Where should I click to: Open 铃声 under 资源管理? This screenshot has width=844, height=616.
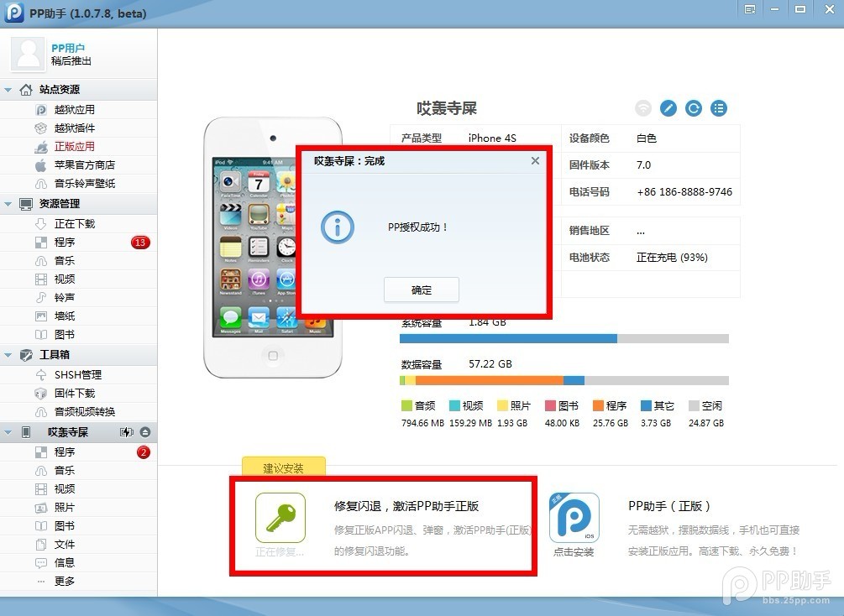64,297
